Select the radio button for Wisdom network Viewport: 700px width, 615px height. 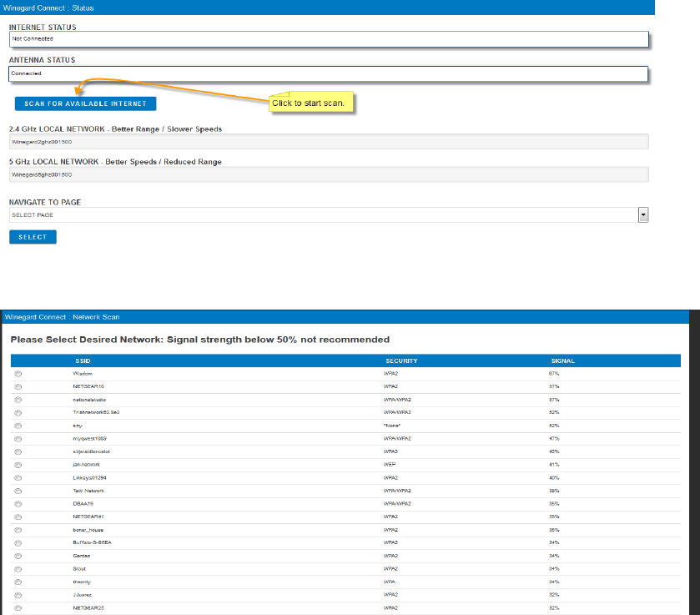click(18, 374)
